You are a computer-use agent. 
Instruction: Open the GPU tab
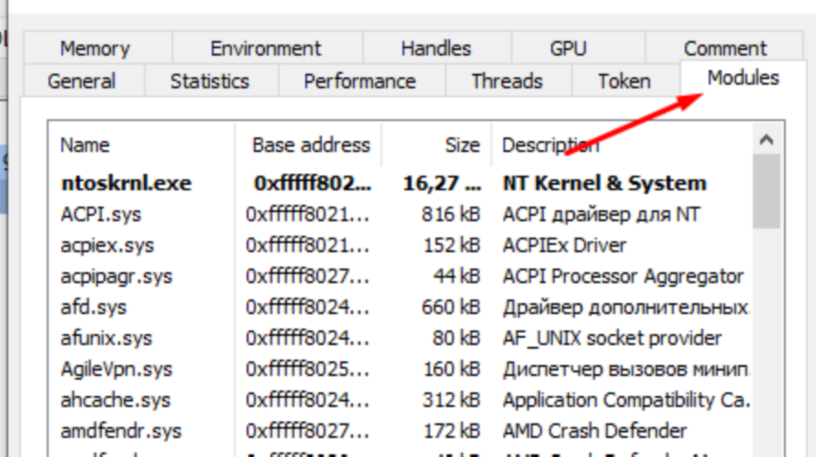(x=568, y=48)
